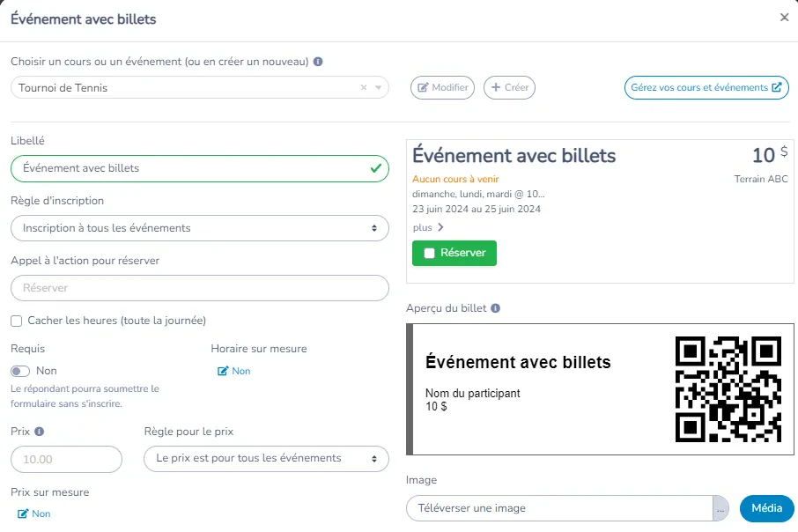798x532 pixels.
Task: Click the Prix amount field
Action: [x=66, y=459]
